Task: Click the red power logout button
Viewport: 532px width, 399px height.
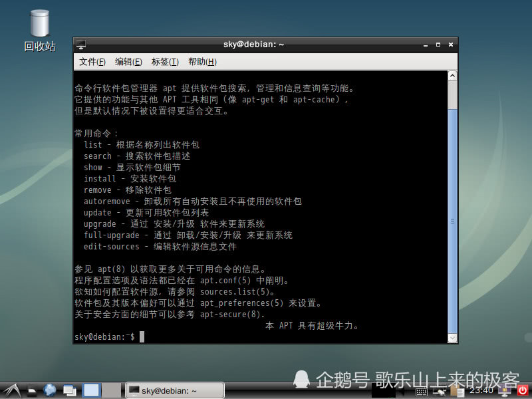Action: tap(523, 390)
